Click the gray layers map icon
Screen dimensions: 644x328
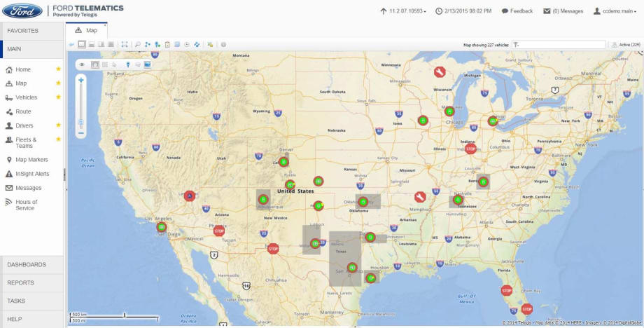pos(138,64)
